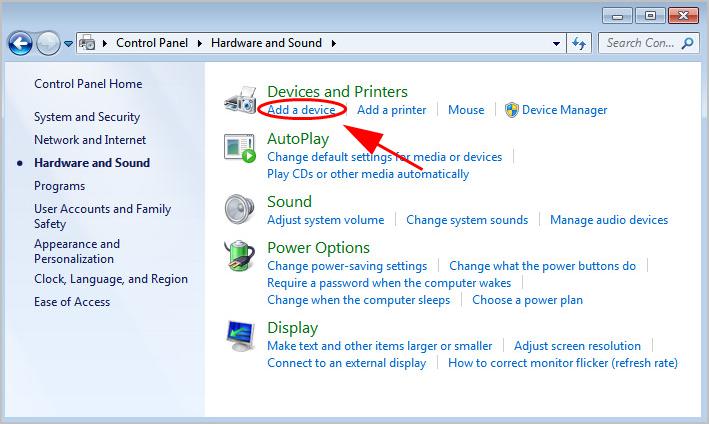The width and height of the screenshot is (709, 424).
Task: Click the Sound speaker icon
Action: tap(240, 209)
